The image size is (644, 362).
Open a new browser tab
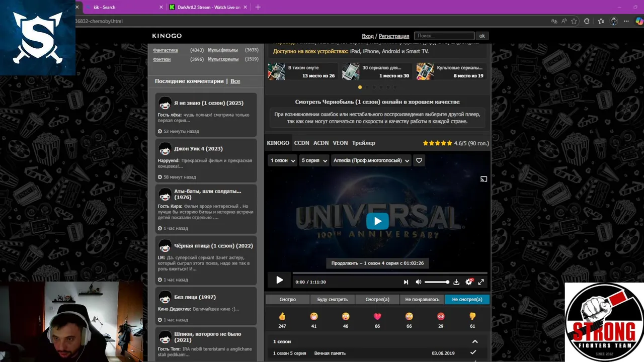(258, 7)
